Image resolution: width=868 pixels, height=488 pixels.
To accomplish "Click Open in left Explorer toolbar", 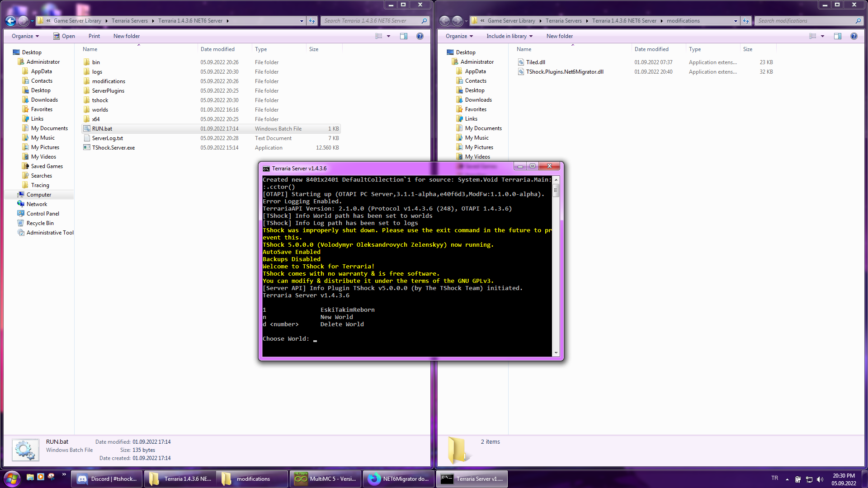I will coord(64,36).
